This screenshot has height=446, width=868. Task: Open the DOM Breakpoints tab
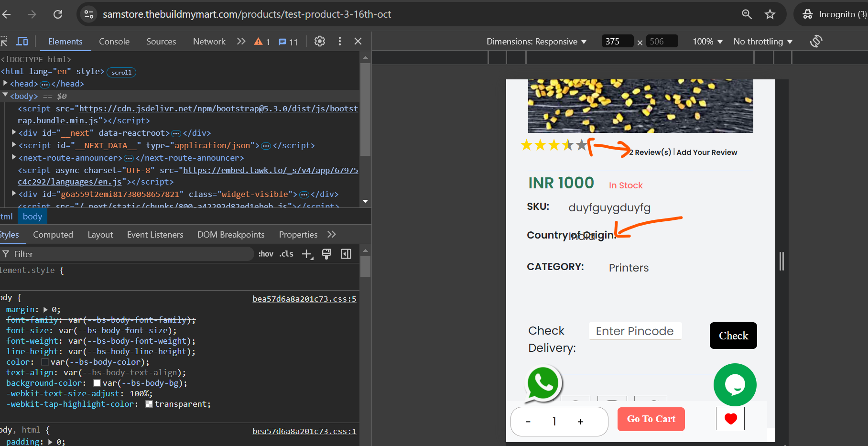pos(231,235)
